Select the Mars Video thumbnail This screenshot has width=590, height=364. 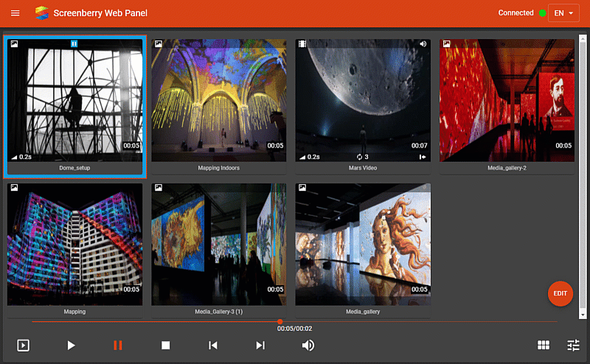363,100
